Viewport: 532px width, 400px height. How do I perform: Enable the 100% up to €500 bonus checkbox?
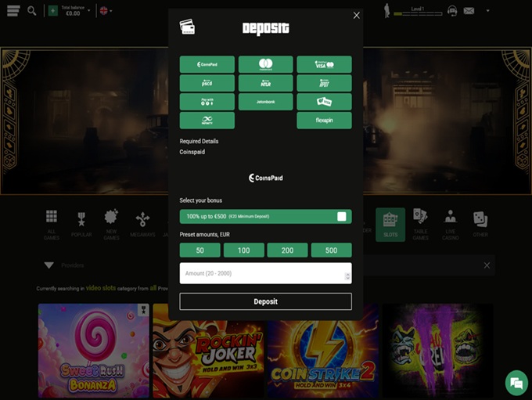click(x=342, y=216)
